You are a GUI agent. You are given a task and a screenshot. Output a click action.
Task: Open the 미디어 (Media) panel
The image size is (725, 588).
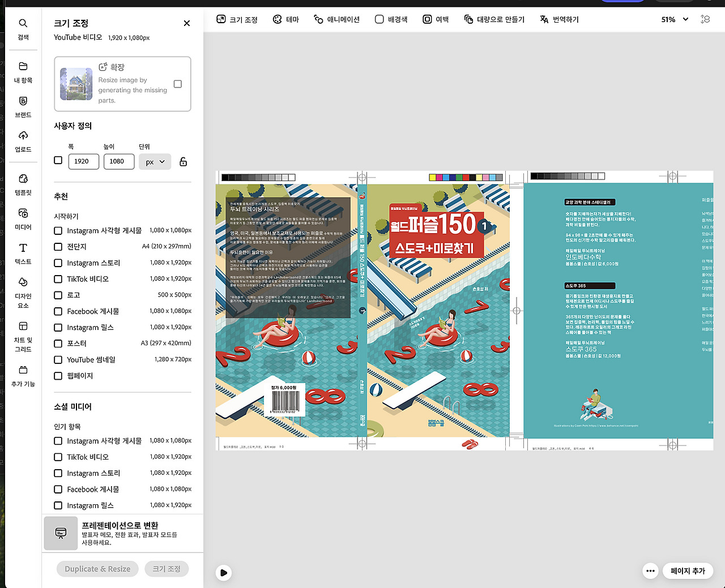23,219
